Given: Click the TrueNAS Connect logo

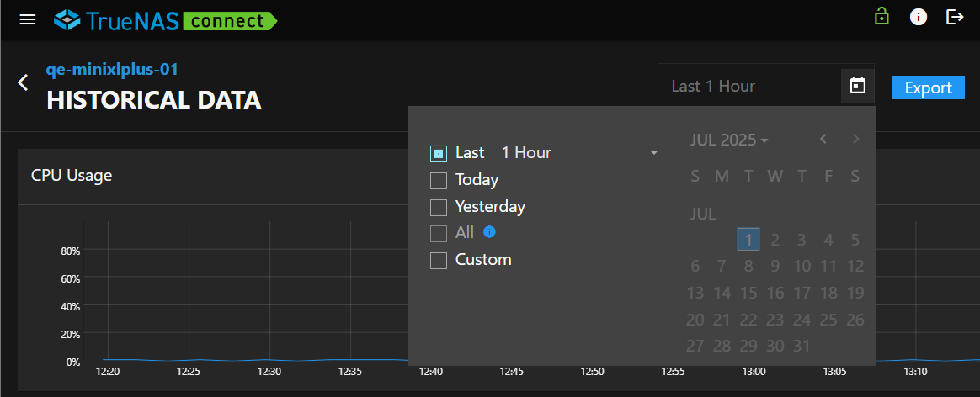Looking at the screenshot, I should coord(165,19).
